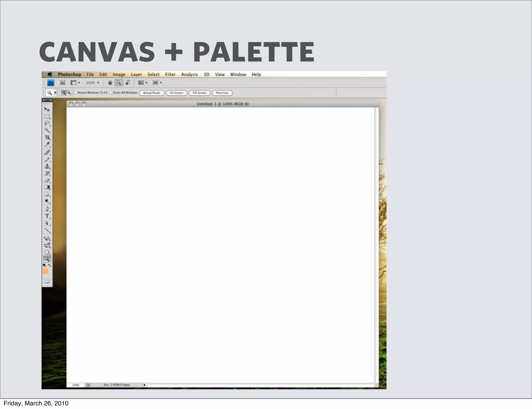Select the Pen tool
532x409 pixels.
47,209
